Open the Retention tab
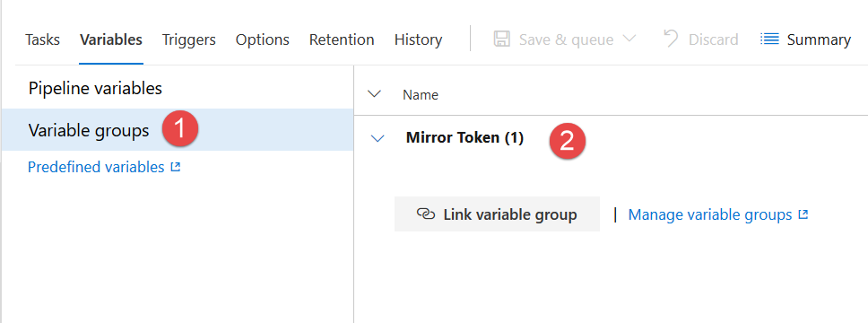The image size is (868, 323). (342, 39)
